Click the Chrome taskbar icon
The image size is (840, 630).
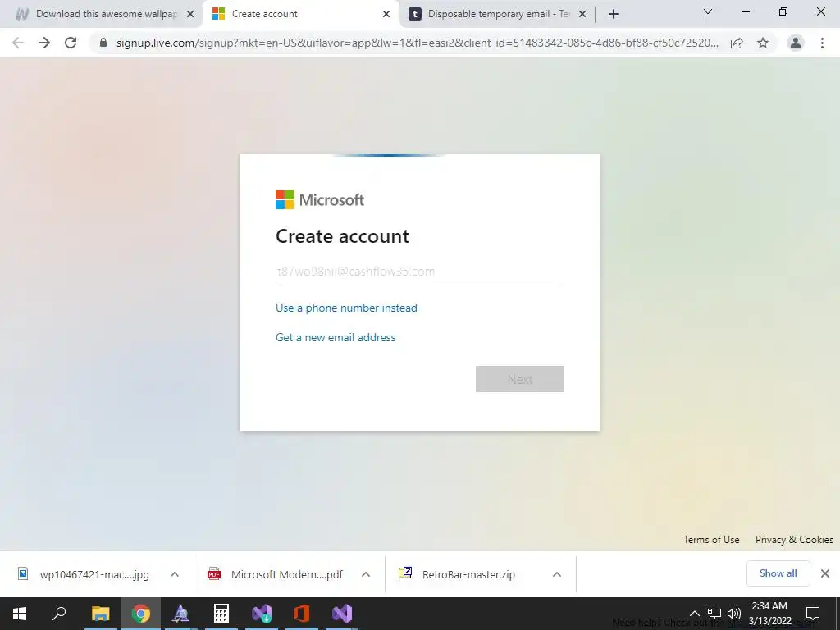pos(141,614)
